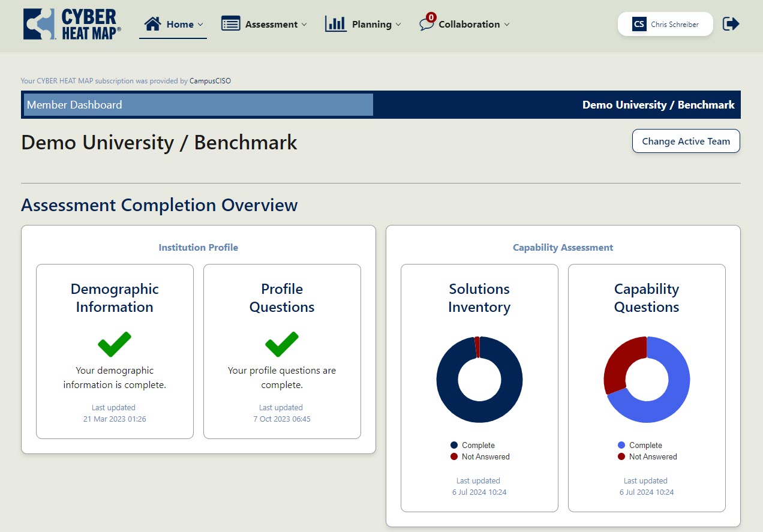Click Capability Questions date 6 Jul 2024 10:24
This screenshot has height=532, width=763.
(x=647, y=492)
